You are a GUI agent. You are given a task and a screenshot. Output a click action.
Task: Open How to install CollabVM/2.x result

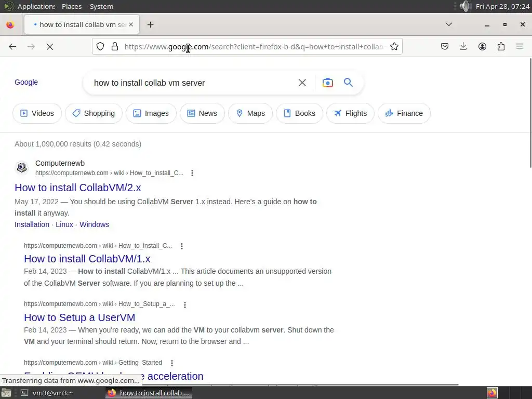pos(78,188)
